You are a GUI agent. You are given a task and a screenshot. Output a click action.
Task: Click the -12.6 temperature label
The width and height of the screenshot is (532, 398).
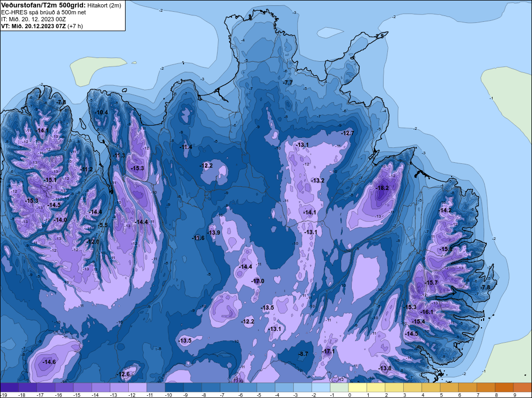click(123, 374)
